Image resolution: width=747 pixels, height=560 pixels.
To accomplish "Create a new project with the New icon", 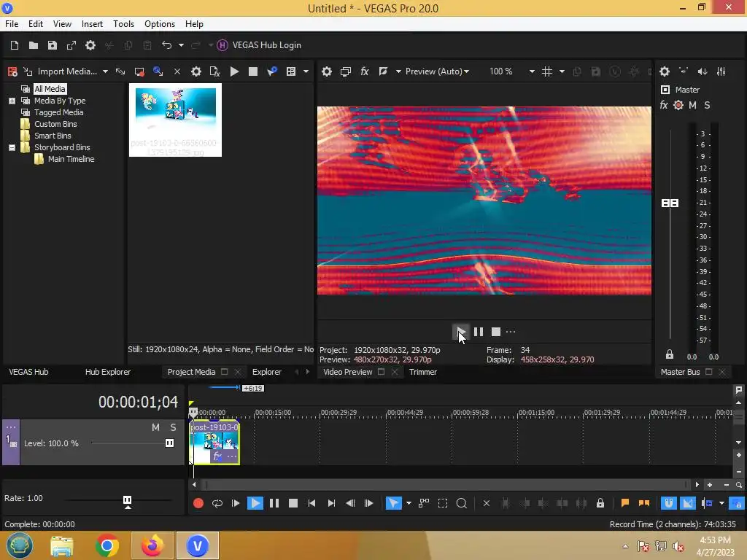I will 15,45.
